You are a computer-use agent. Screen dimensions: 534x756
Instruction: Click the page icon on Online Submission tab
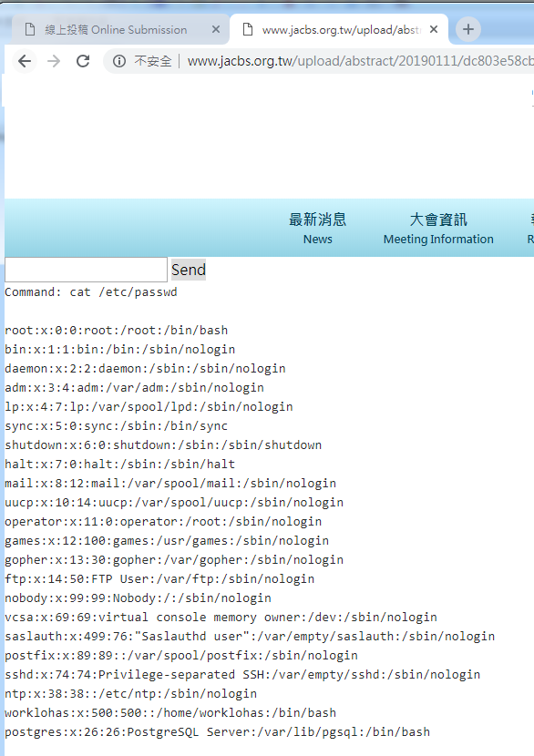[x=30, y=29]
